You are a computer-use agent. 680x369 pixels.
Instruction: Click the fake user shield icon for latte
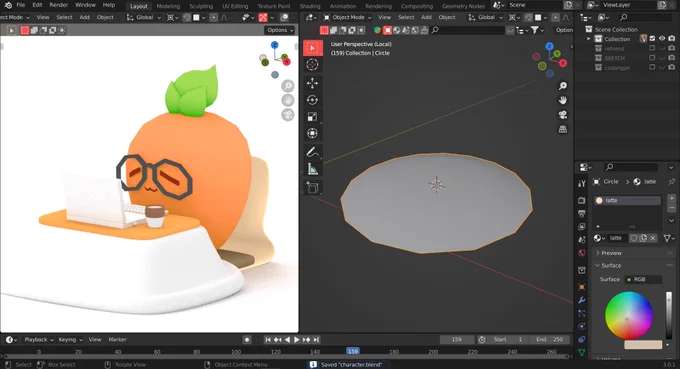634,238
